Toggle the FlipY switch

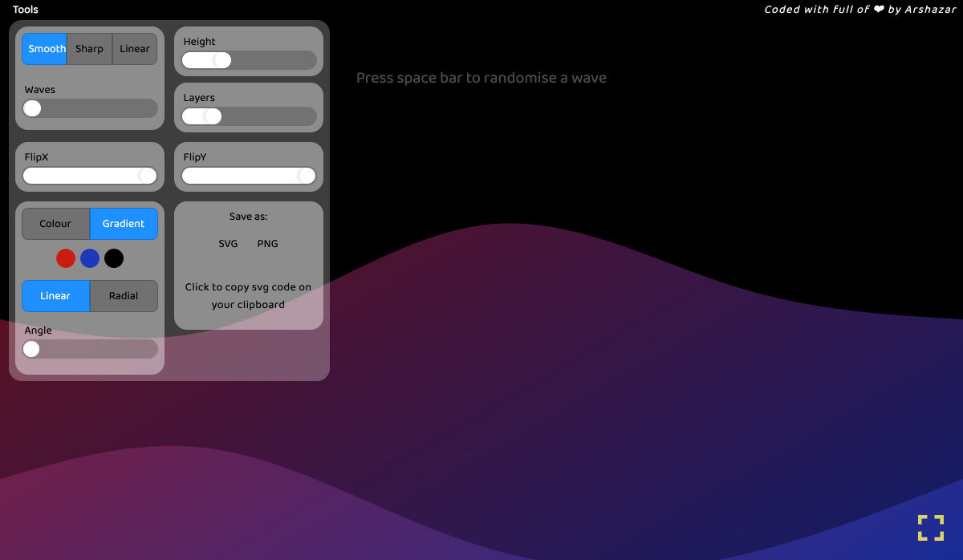coord(249,176)
